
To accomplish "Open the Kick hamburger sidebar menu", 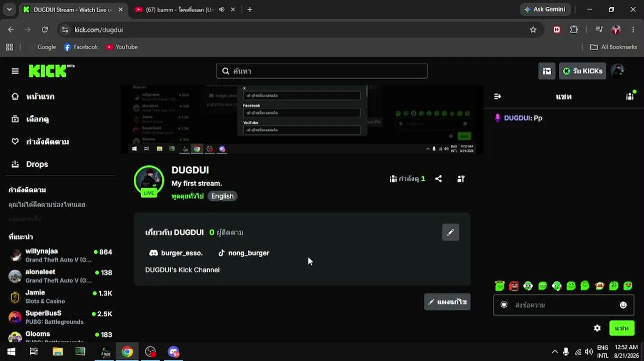I will [x=15, y=71].
